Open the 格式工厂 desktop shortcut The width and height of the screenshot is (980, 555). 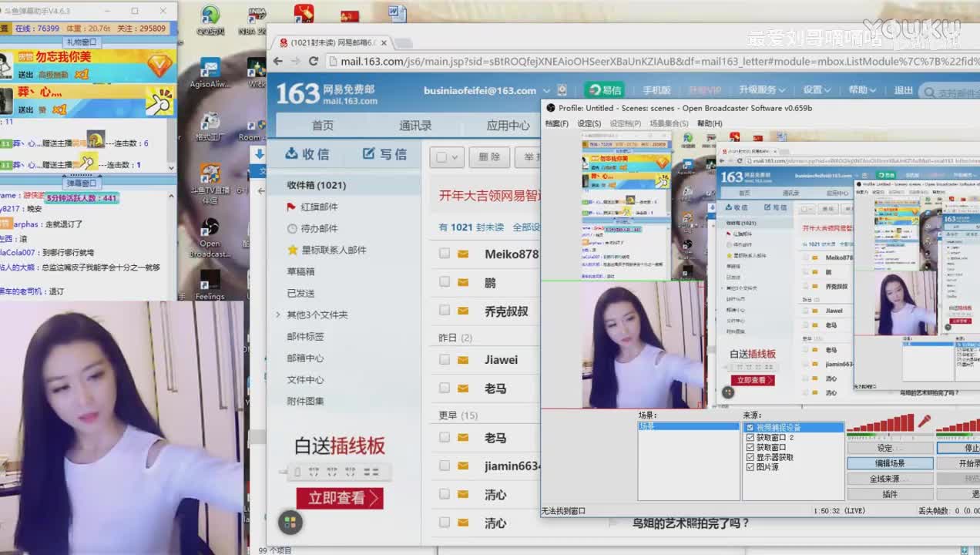coord(210,127)
